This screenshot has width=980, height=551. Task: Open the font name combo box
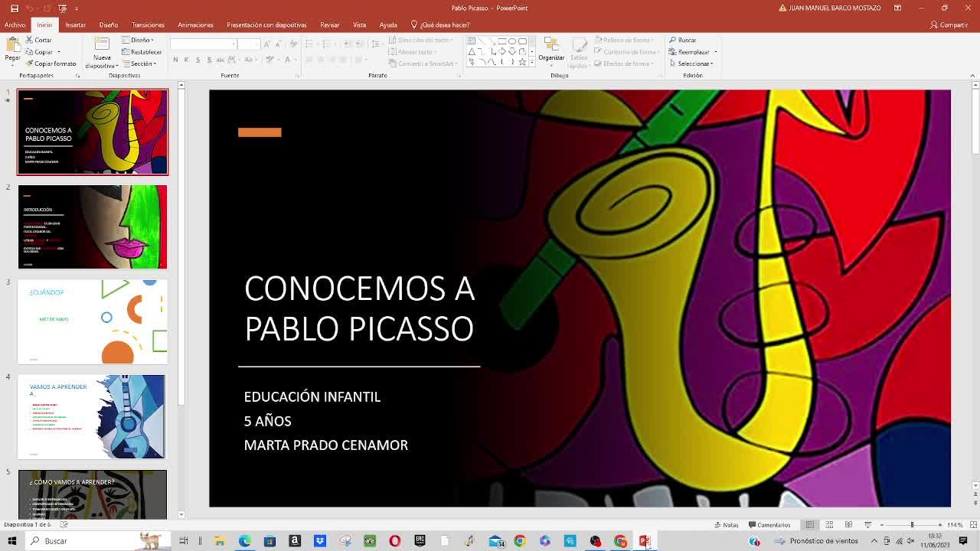point(204,44)
